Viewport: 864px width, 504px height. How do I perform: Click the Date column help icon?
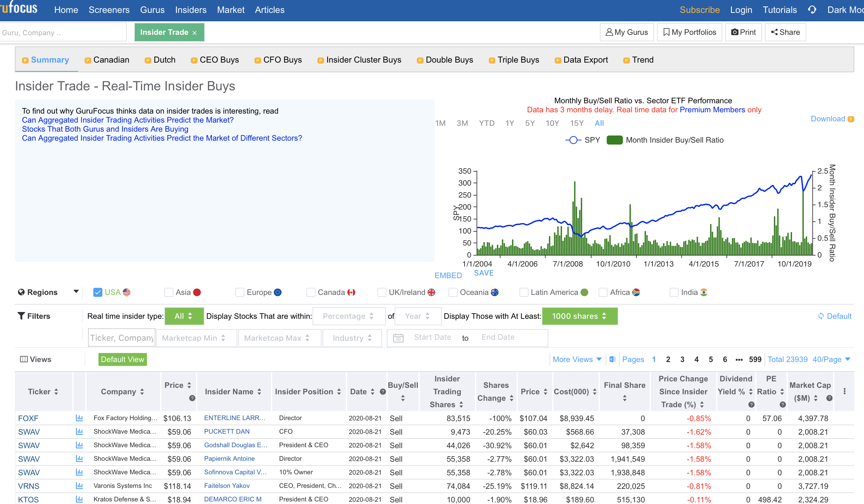coord(383,392)
